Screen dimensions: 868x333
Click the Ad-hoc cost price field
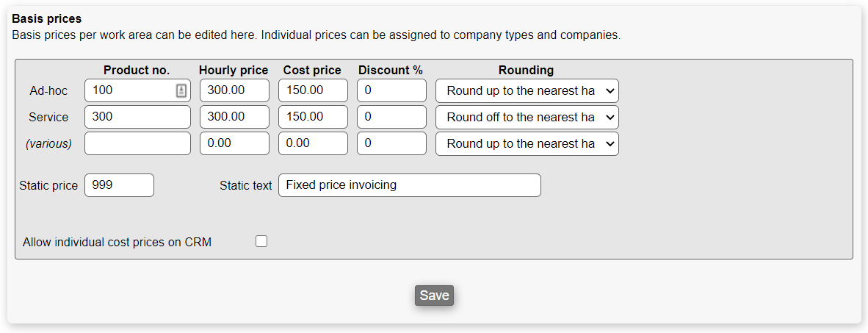coord(313,91)
